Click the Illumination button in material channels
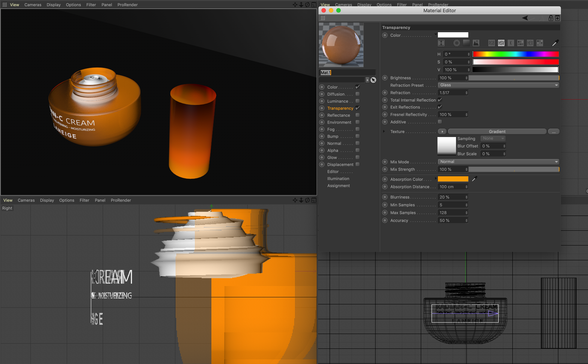 pos(338,178)
